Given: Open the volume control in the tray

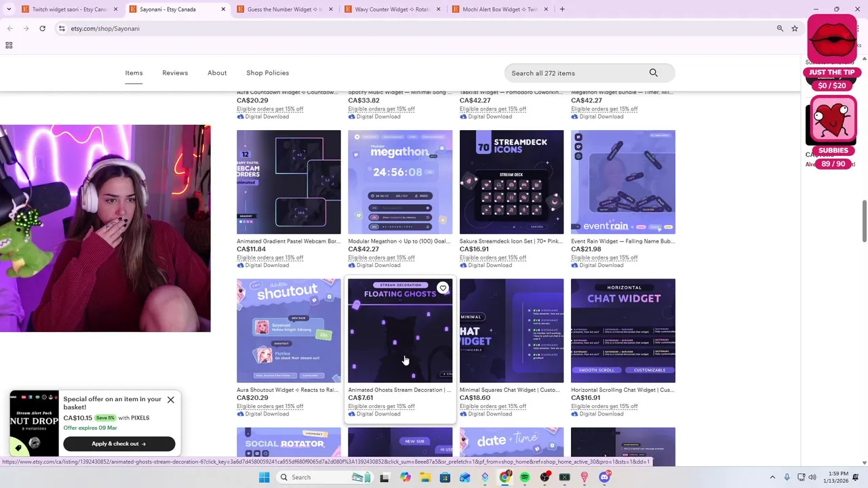Looking at the screenshot, I should point(812,477).
